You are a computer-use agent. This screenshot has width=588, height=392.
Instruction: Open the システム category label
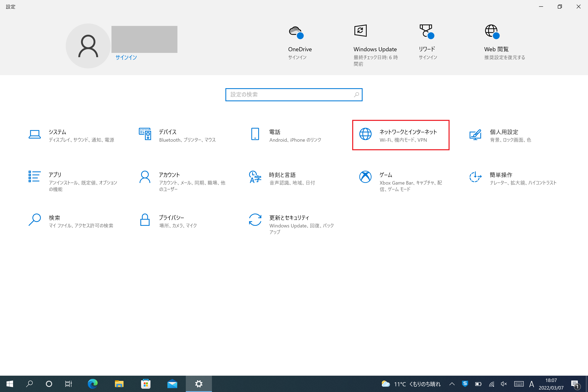click(x=58, y=132)
